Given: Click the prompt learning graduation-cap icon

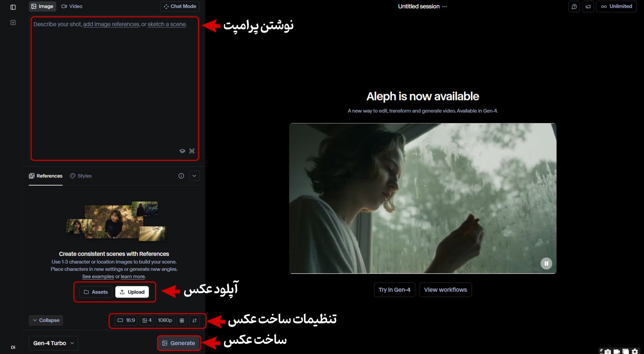Looking at the screenshot, I should tap(182, 151).
